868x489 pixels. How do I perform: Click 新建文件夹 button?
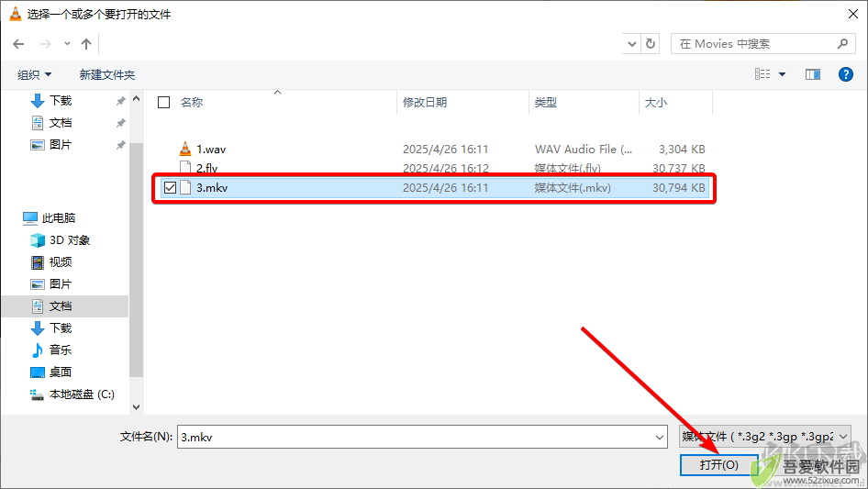[106, 74]
